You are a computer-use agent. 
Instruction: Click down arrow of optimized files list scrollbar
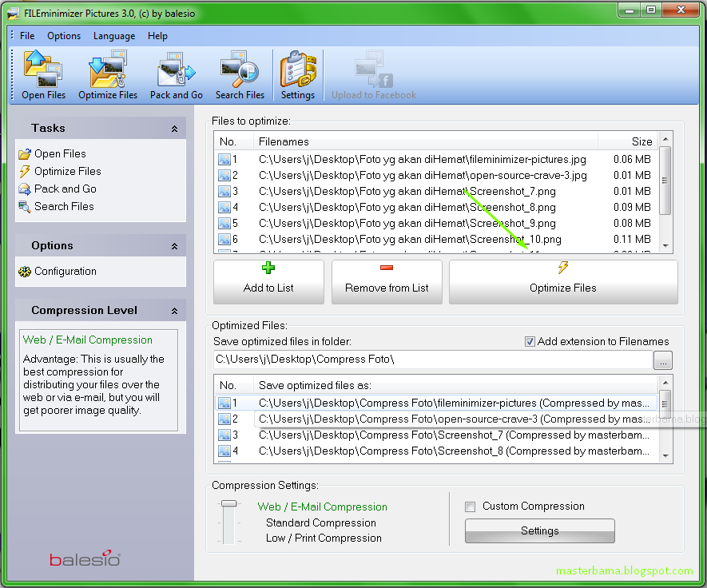[x=666, y=456]
